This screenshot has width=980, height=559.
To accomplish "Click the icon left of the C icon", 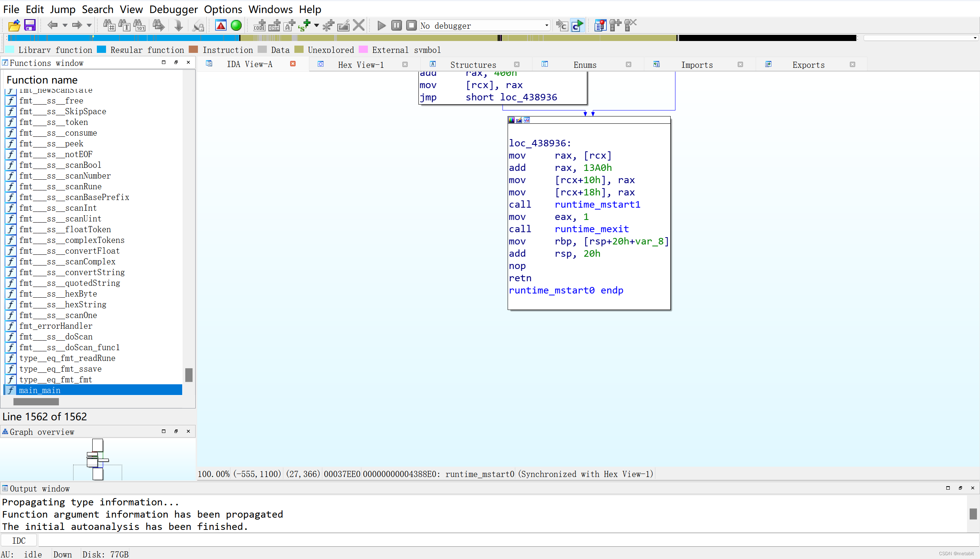I will (x=562, y=26).
